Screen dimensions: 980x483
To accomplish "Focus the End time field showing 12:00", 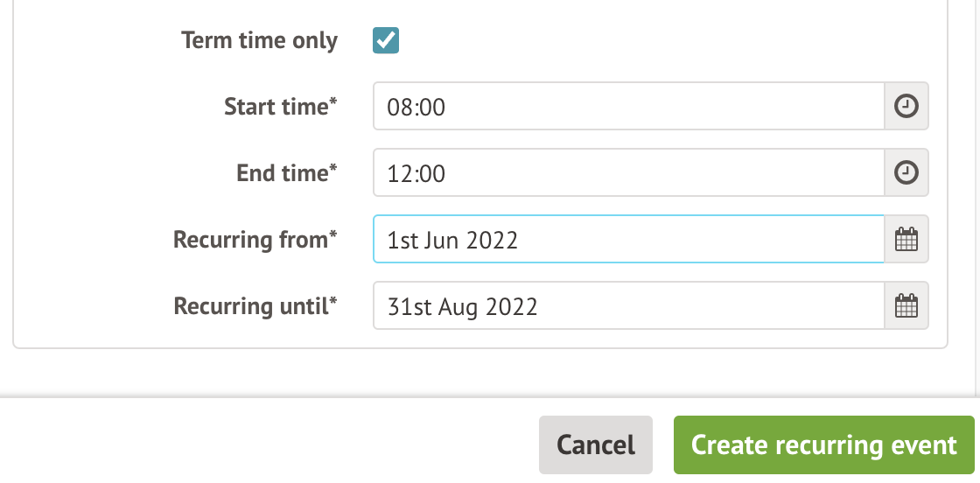I will point(628,173).
